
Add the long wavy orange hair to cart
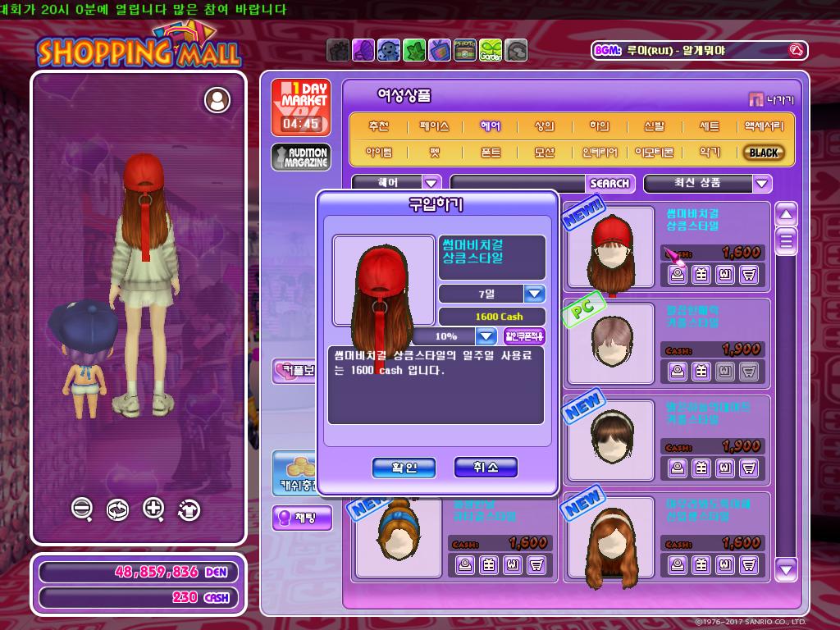click(x=749, y=564)
